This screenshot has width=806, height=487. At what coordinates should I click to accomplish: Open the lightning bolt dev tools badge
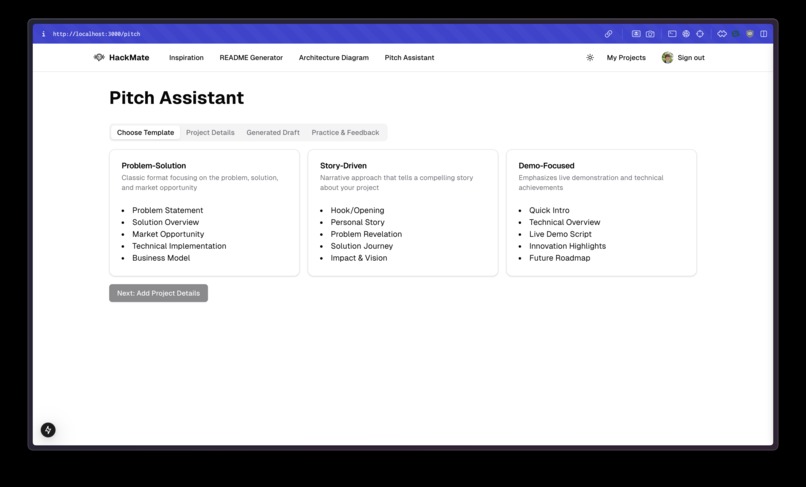pos(48,430)
